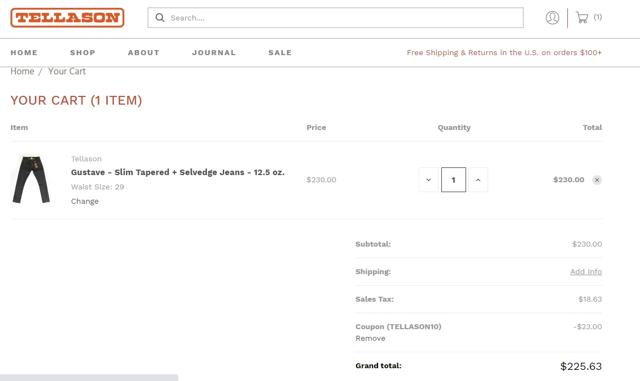Click the Sales Tax $18.63 value

(x=590, y=299)
